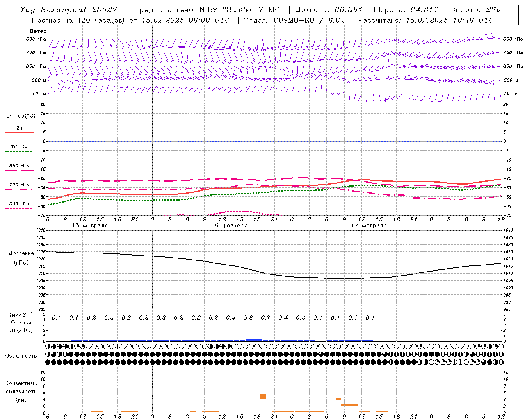Click the "0.3" precipitation value
This screenshot has height=420, width=525.
161,317
